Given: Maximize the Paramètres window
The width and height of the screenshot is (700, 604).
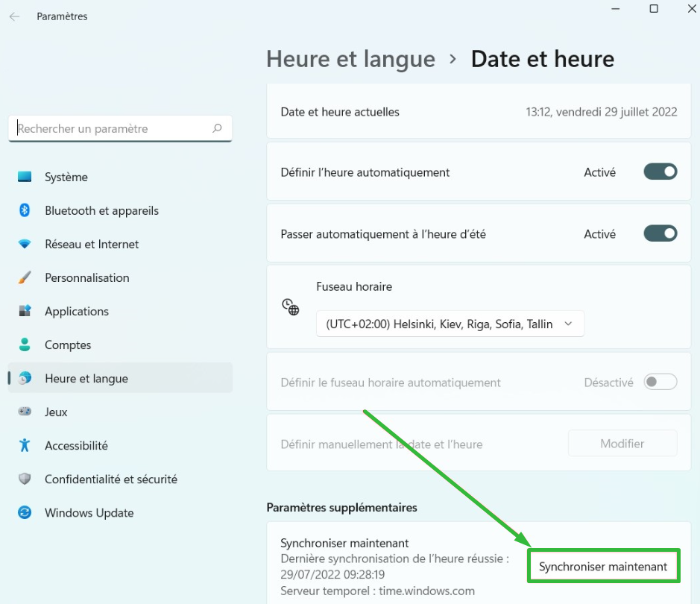Looking at the screenshot, I should click(654, 8).
